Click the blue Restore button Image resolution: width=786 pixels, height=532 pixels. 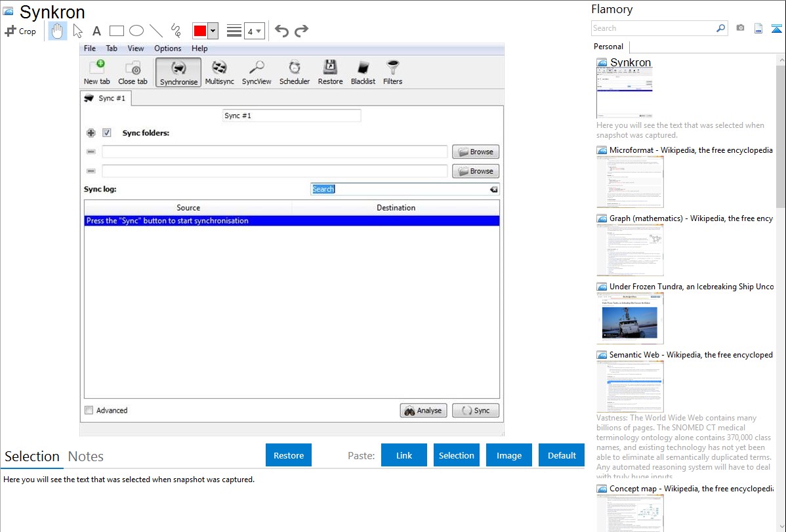[289, 455]
